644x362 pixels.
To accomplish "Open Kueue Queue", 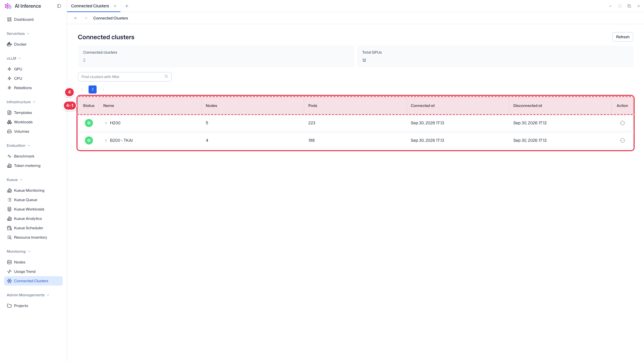I will [33, 200].
